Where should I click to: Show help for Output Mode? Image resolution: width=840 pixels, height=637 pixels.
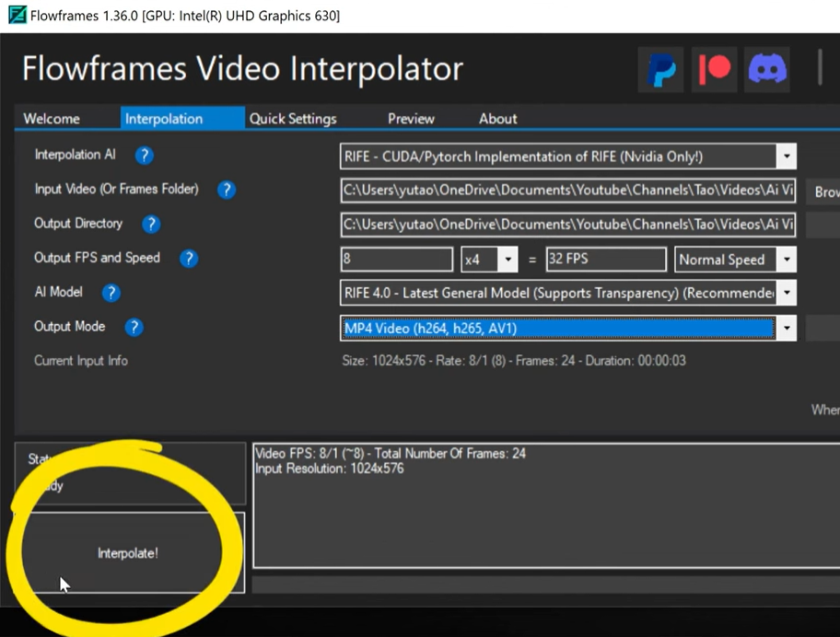134,327
